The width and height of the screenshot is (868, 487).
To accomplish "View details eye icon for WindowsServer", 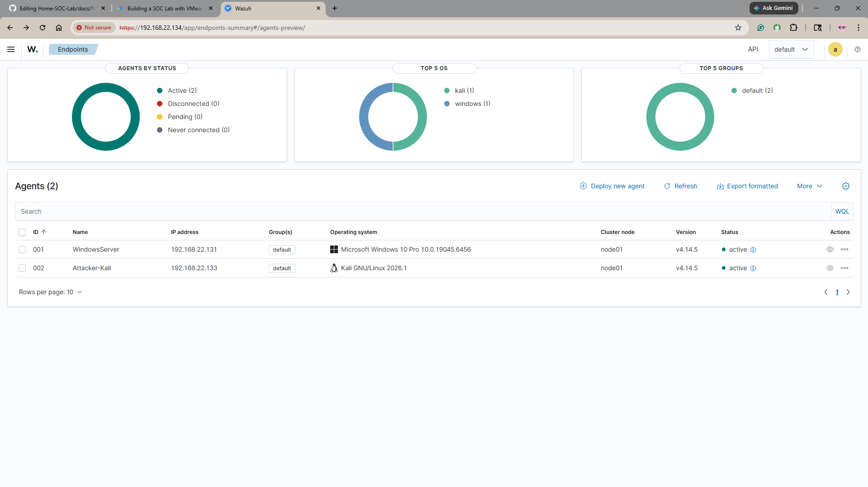I will coord(830,249).
